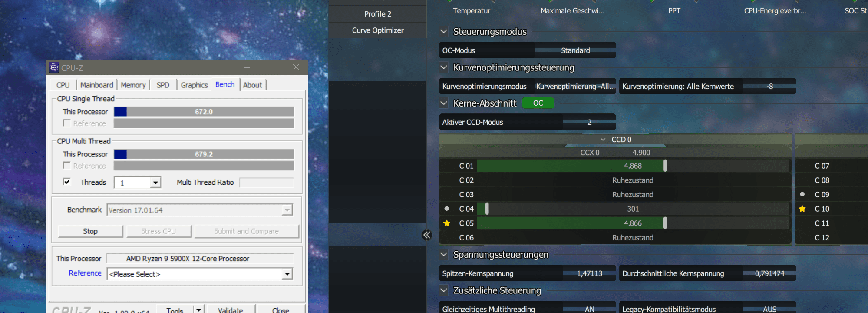Open the About tab
868x313 pixels.
[x=252, y=85]
